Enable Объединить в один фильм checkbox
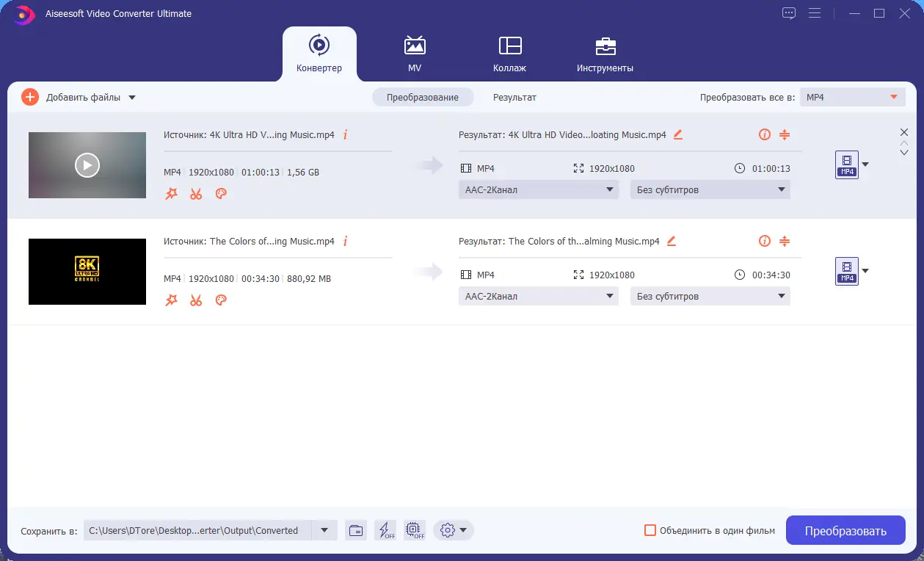The image size is (924, 561). pyautogui.click(x=650, y=530)
